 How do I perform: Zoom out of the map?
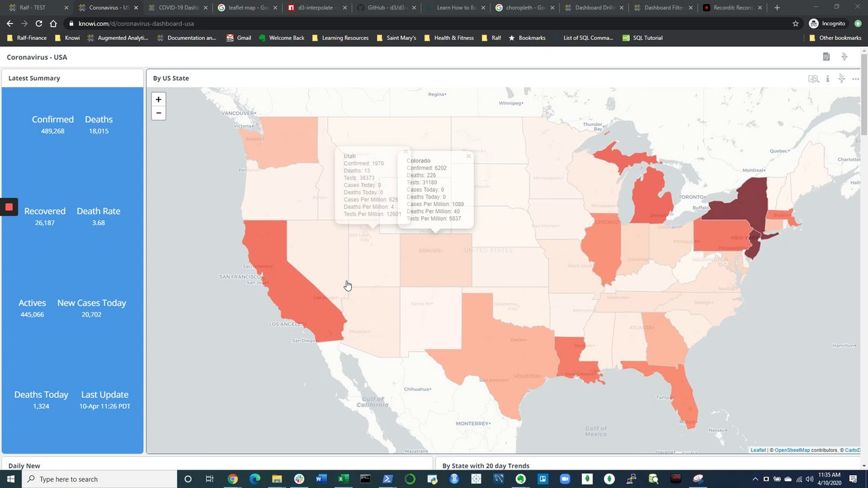[x=158, y=113]
